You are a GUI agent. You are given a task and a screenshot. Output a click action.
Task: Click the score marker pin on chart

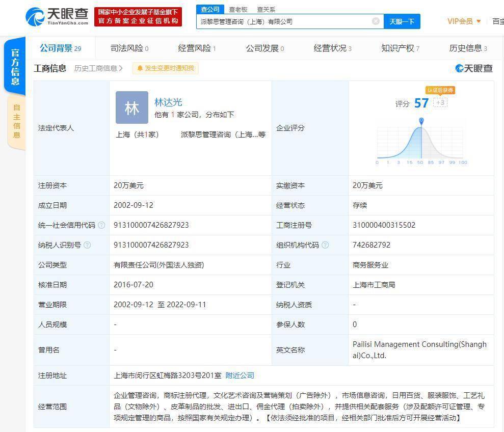(421, 121)
